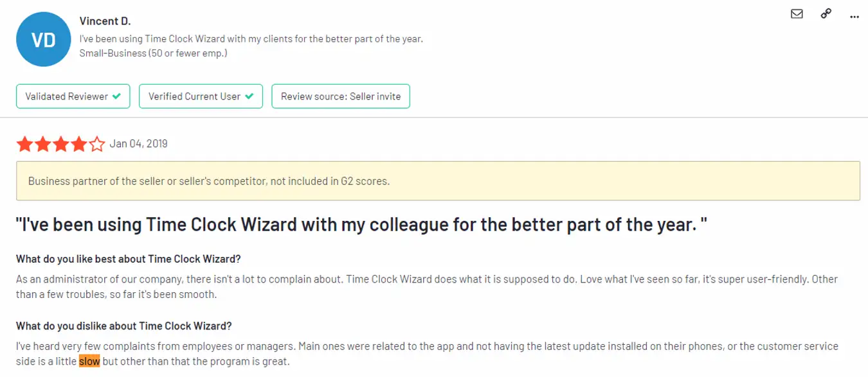Image resolution: width=868 pixels, height=377 pixels.
Task: Click the fourth red star in the rating
Action: 78,144
